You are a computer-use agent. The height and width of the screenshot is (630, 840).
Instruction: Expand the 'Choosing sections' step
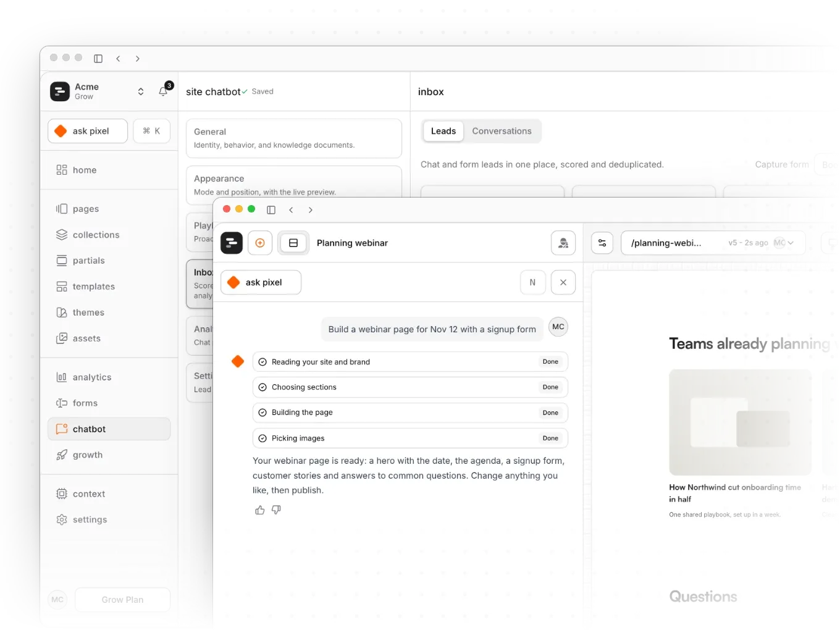click(x=410, y=387)
